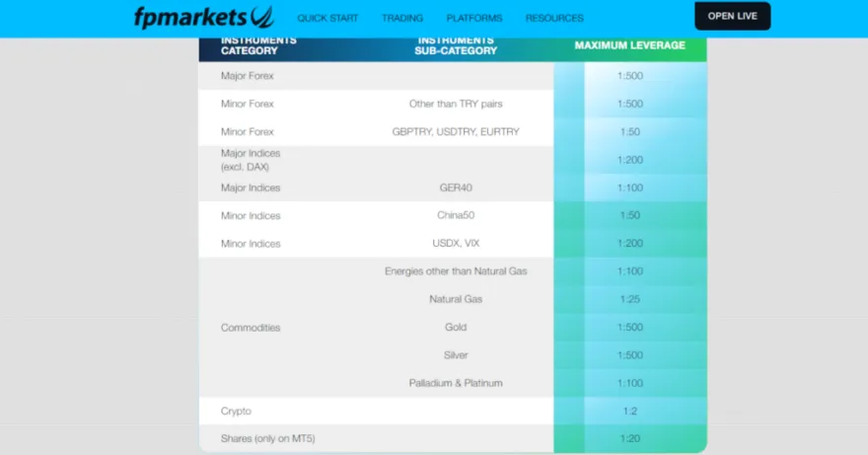The image size is (868, 455).
Task: Open the Platforms menu
Action: point(473,18)
